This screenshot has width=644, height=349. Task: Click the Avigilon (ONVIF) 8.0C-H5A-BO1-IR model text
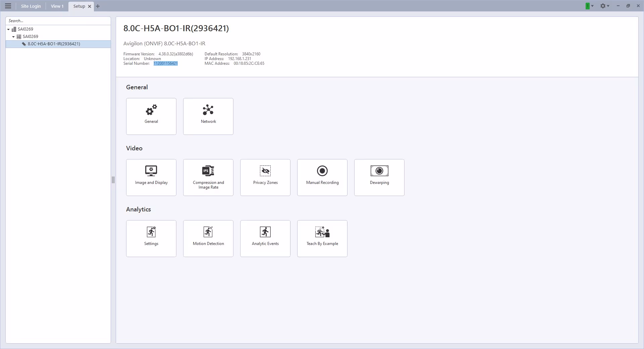(164, 44)
